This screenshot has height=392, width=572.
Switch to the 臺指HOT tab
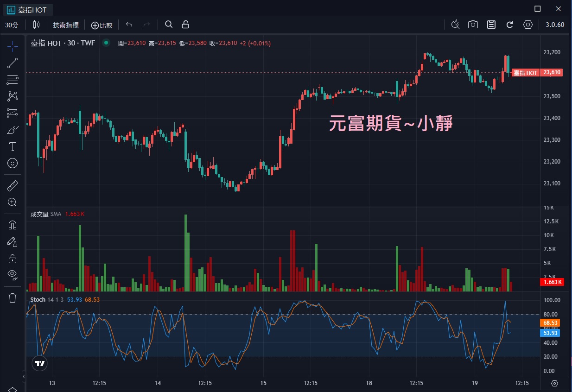point(28,9)
